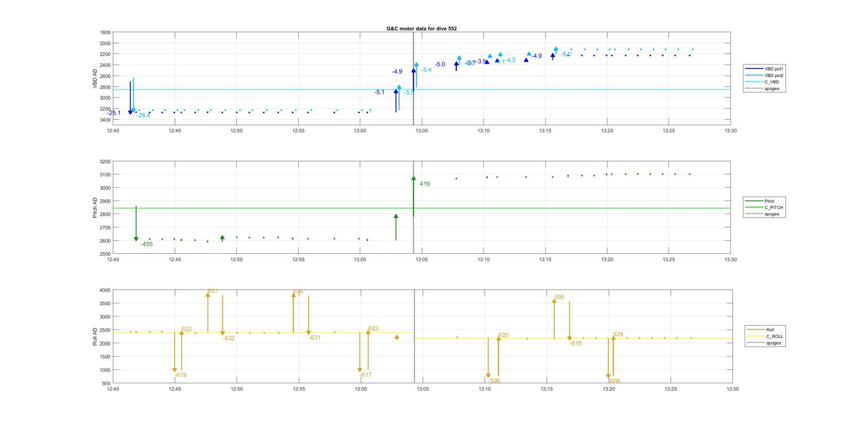
Task: Click the "3100" tick on the Pitch axis
Action: (105, 175)
